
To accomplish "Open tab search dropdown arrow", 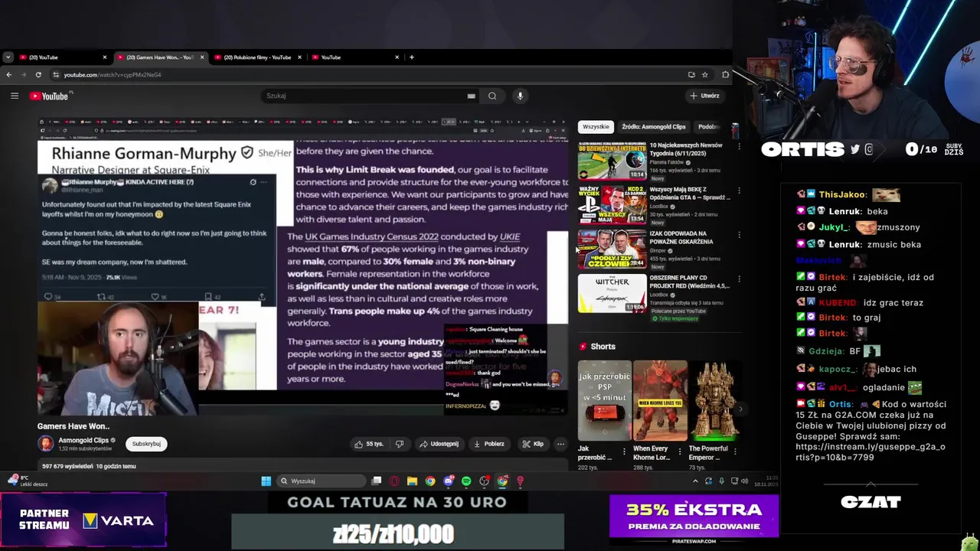I will [x=8, y=57].
